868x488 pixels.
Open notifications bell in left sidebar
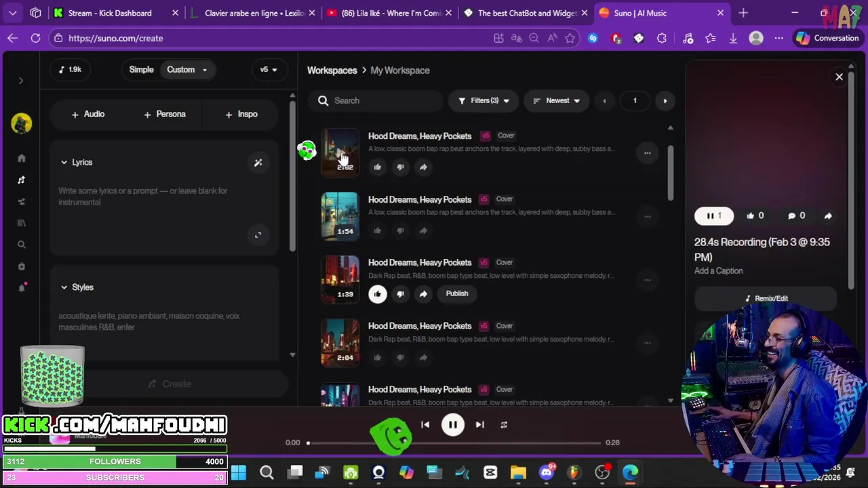(21, 288)
